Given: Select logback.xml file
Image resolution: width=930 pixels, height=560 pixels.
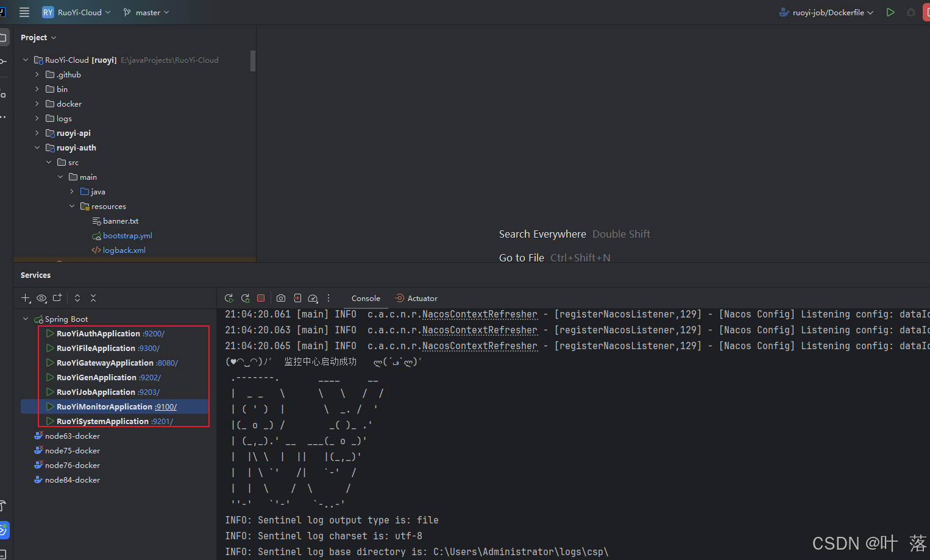Looking at the screenshot, I should point(124,250).
